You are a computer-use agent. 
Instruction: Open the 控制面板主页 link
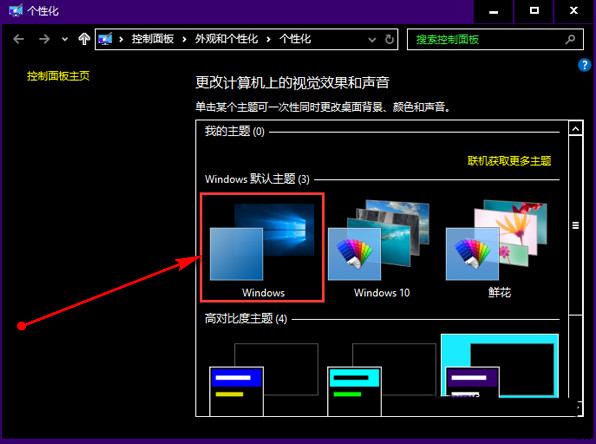[58, 76]
